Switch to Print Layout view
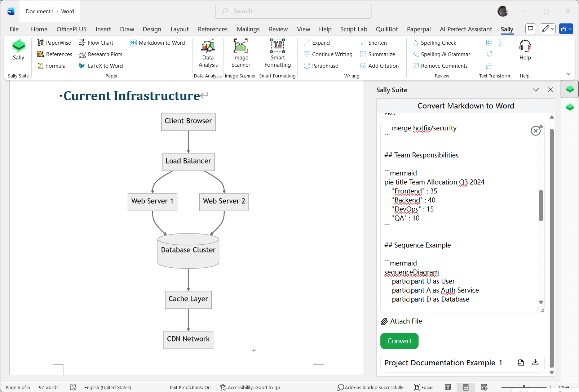The height and width of the screenshot is (392, 579). [466, 387]
